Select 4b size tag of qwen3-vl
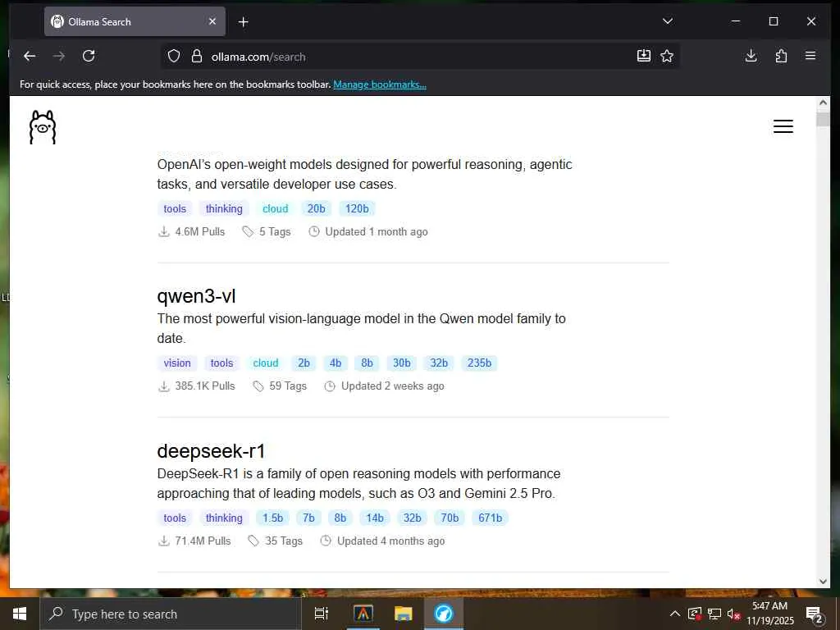840x630 pixels. pyautogui.click(x=336, y=363)
